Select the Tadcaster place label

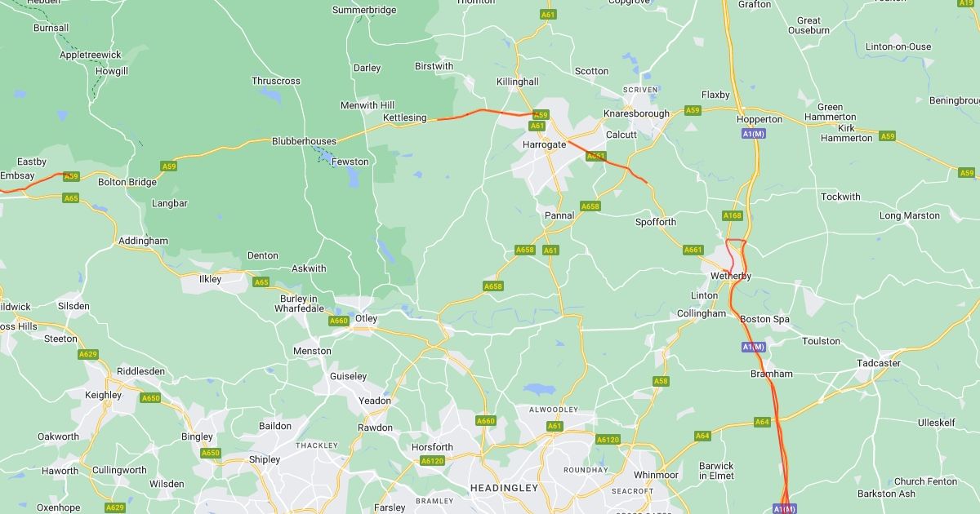tap(879, 363)
